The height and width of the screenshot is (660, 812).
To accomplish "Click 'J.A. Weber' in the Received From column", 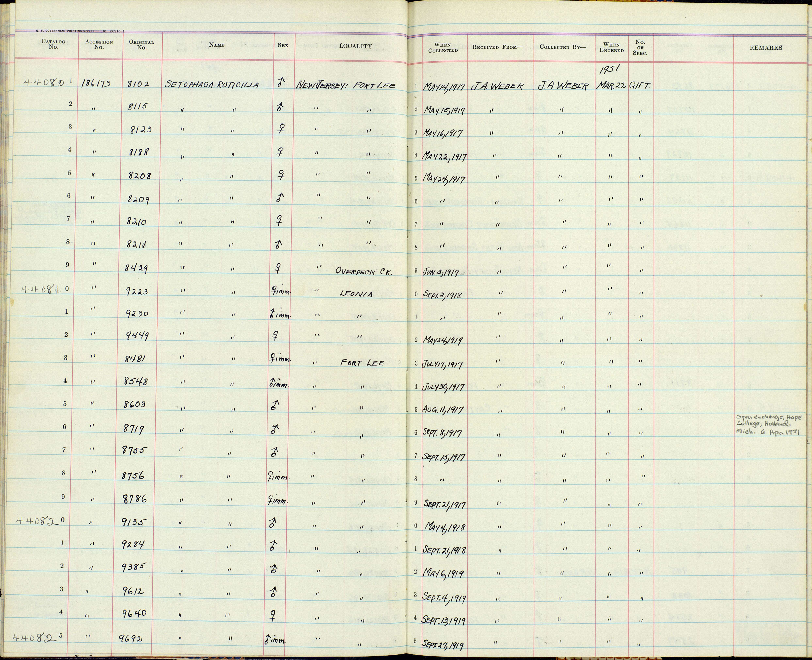I will point(497,87).
